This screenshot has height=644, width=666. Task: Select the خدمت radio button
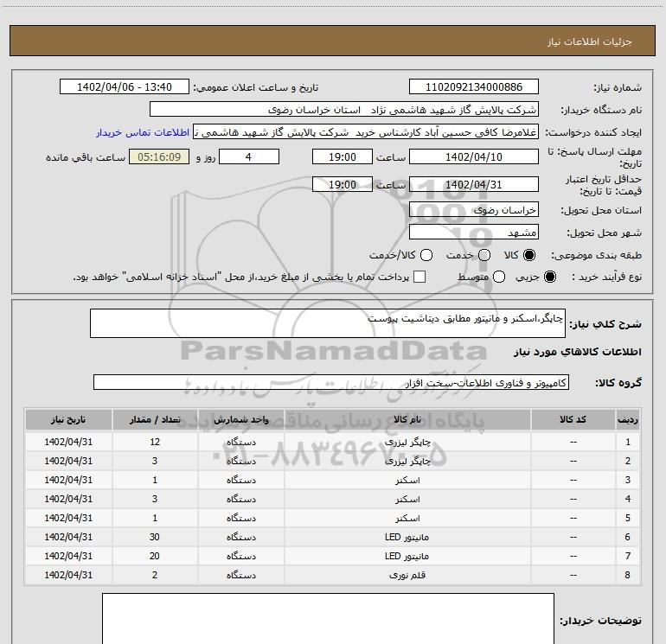tap(484, 255)
